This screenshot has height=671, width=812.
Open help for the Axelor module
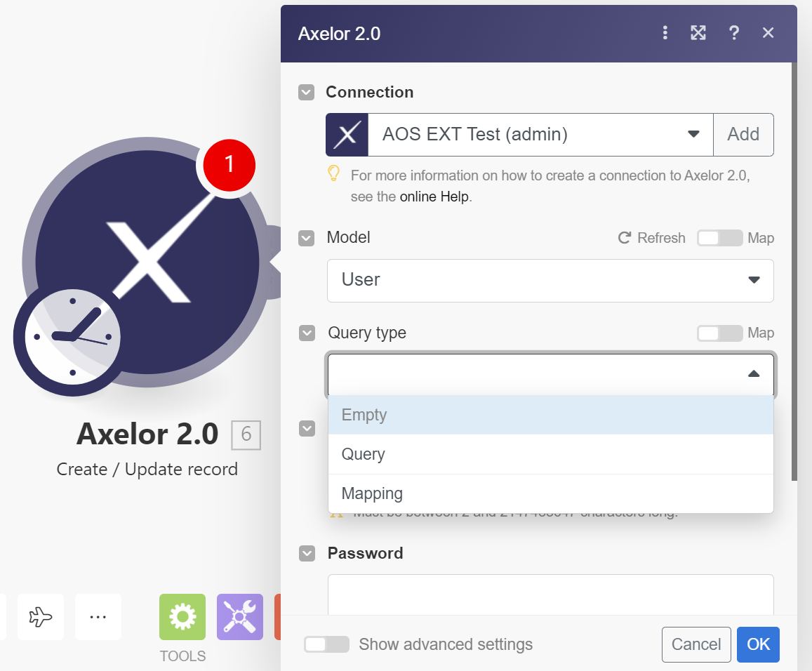[x=734, y=33]
